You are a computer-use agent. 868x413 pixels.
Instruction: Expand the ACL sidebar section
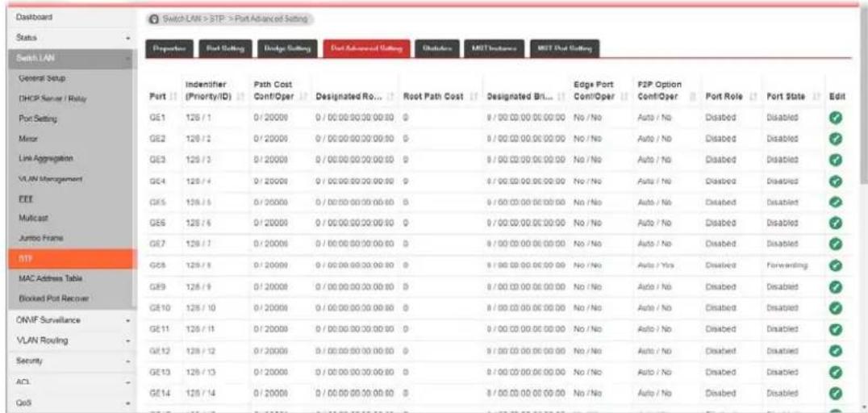[128, 382]
